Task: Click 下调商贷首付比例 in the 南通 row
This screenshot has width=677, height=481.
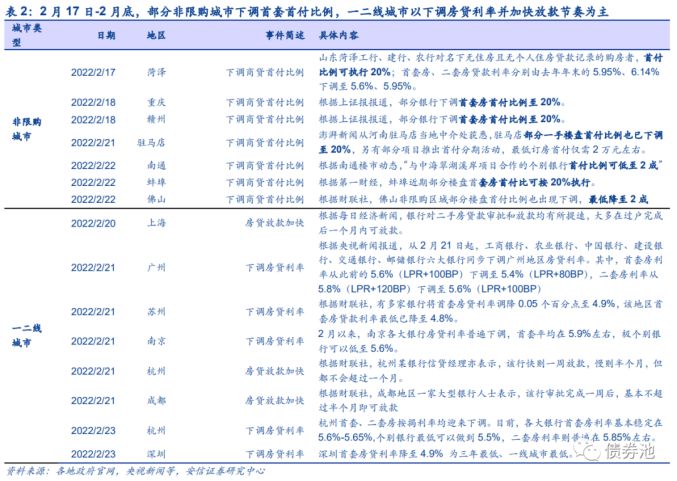Action: [265, 165]
